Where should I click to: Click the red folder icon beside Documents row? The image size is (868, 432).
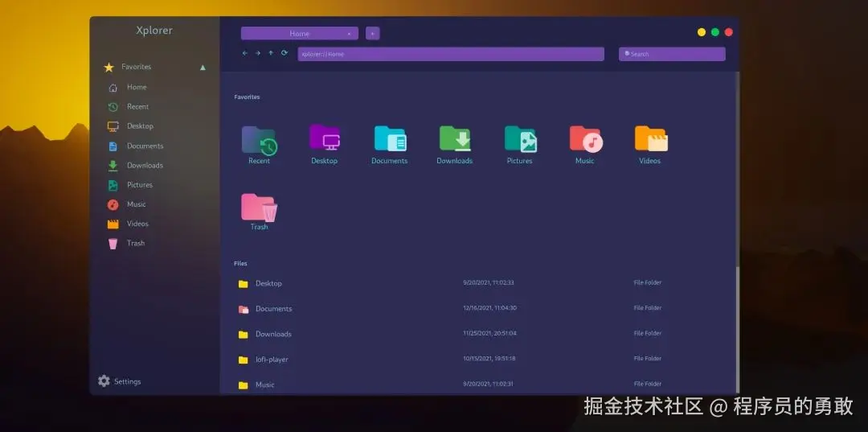243,310
